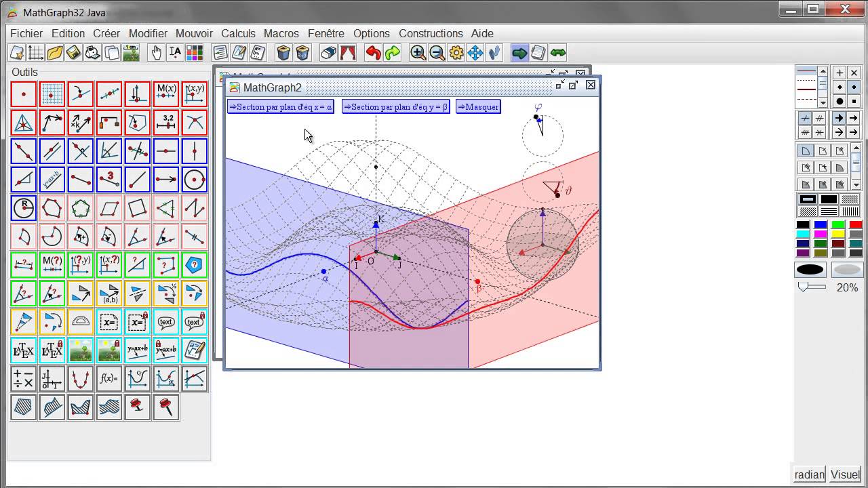Select the y=ax+b line tool
Image resolution: width=868 pixels, height=488 pixels.
[x=52, y=180]
